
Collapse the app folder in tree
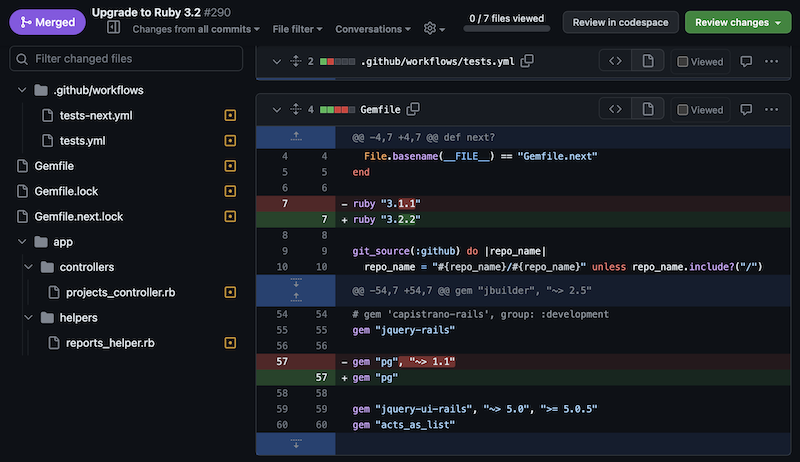pyautogui.click(x=22, y=242)
